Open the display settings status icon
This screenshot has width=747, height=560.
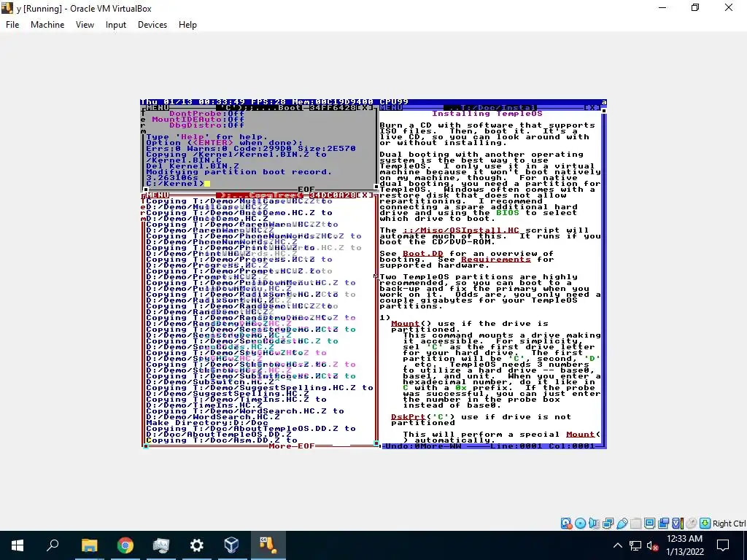[649, 524]
